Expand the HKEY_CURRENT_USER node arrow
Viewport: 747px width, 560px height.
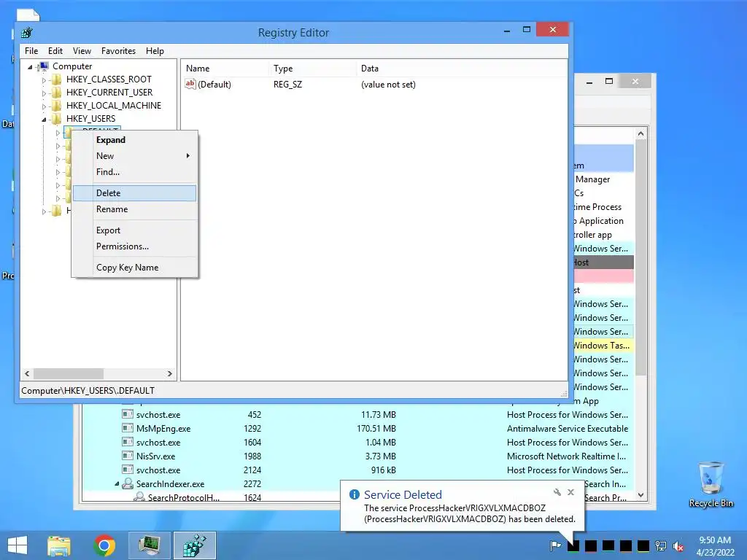44,93
